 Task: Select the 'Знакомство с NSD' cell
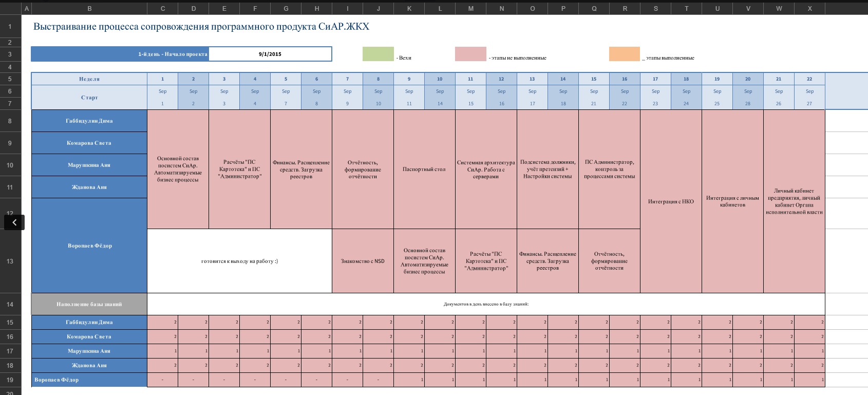[x=363, y=261]
